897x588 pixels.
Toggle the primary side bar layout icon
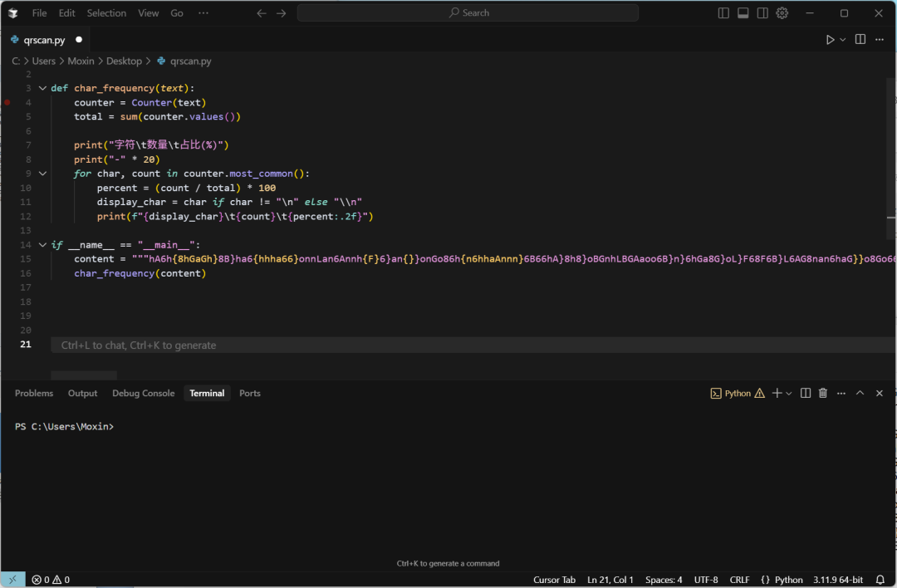[723, 13]
